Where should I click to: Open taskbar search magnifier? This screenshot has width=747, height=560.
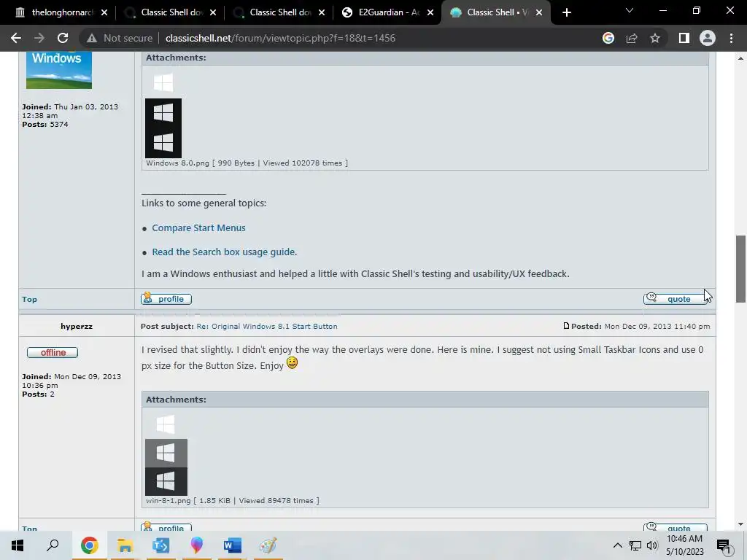tap(53, 545)
